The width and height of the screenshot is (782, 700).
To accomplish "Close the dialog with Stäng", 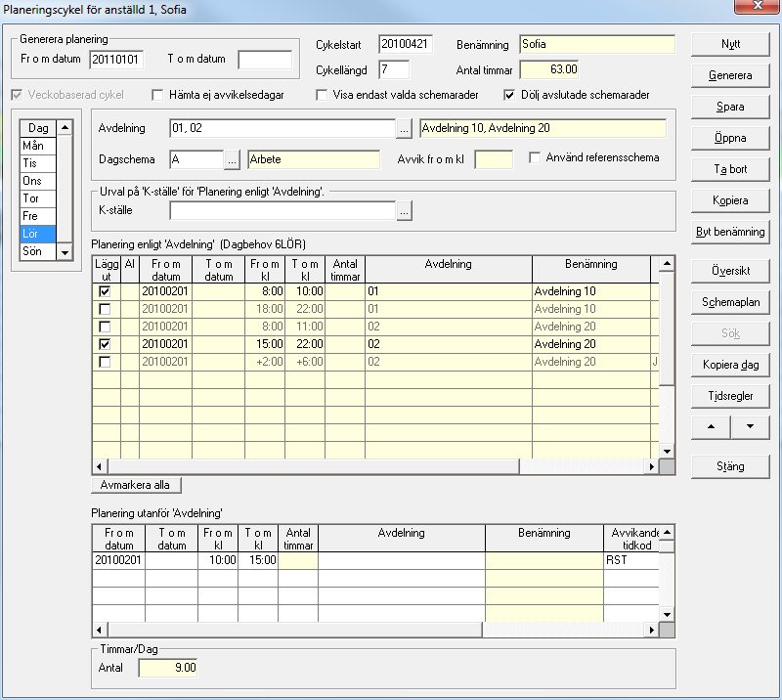I will pyautogui.click(x=730, y=466).
